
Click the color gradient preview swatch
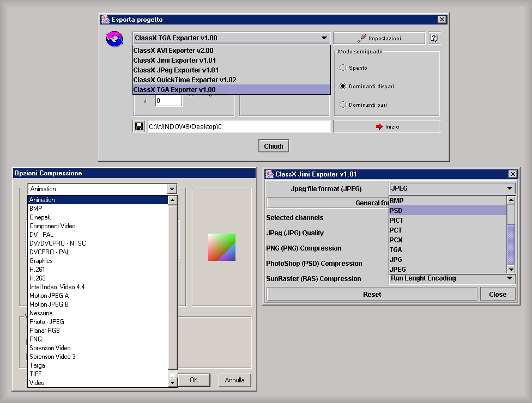pyautogui.click(x=222, y=247)
